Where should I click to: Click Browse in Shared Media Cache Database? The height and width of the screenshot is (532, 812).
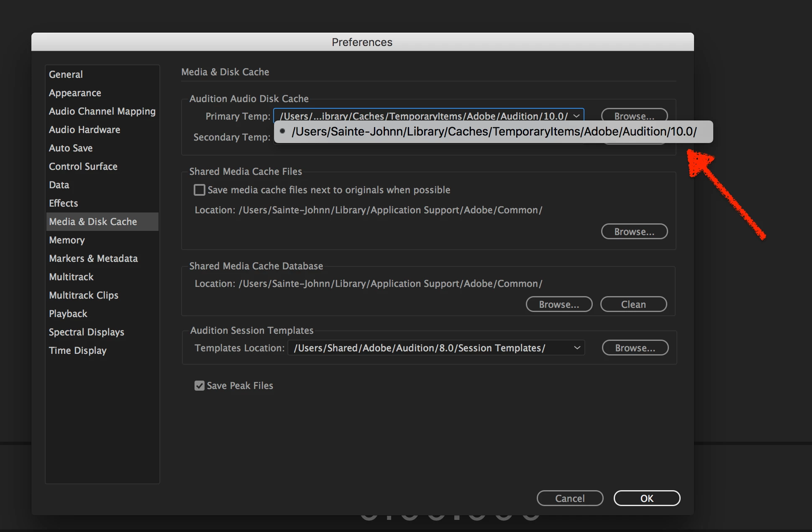coord(559,304)
